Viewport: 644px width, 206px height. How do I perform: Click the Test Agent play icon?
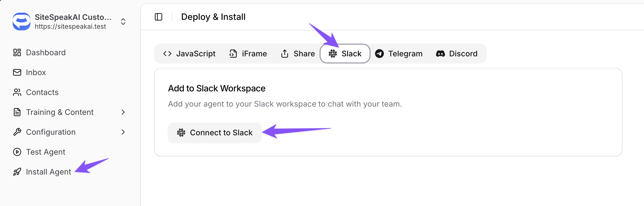coord(17,152)
